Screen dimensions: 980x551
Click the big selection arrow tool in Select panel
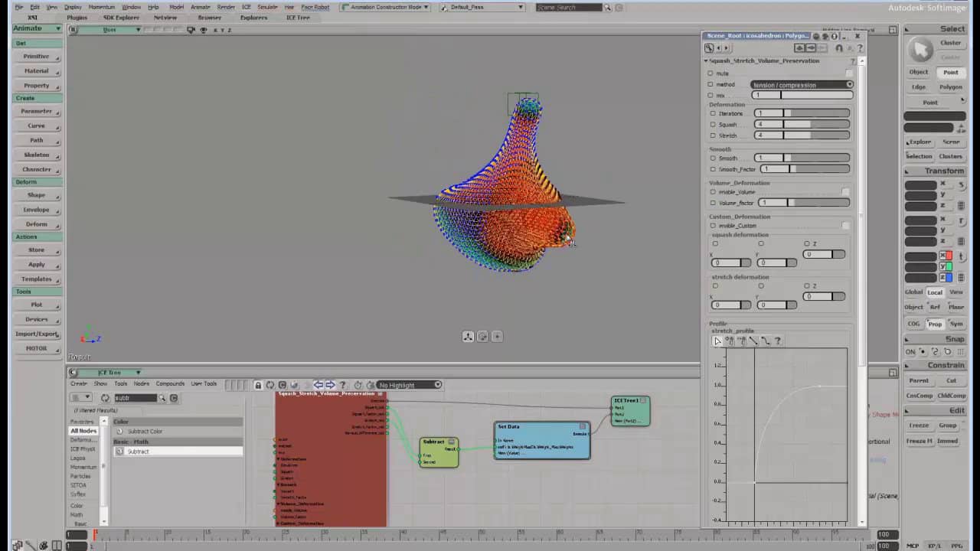coord(921,51)
